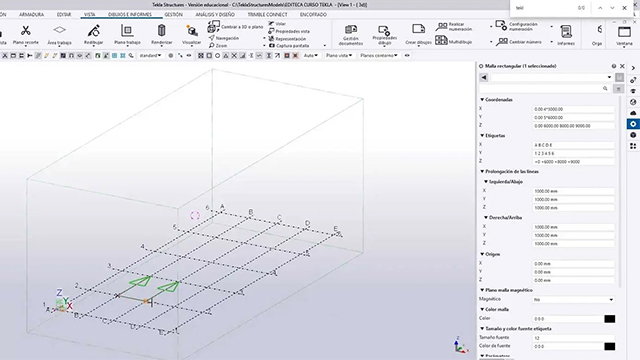Switch to the ANÁLISIS Y DISEÑO tab
Screen dimensions: 640x360
click(x=215, y=14)
